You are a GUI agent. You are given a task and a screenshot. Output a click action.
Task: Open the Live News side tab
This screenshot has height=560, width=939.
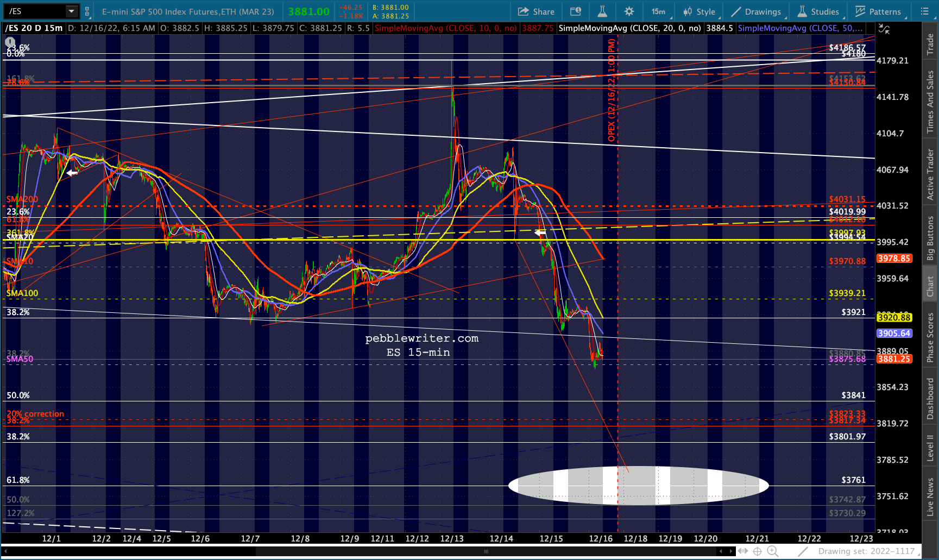pyautogui.click(x=930, y=496)
